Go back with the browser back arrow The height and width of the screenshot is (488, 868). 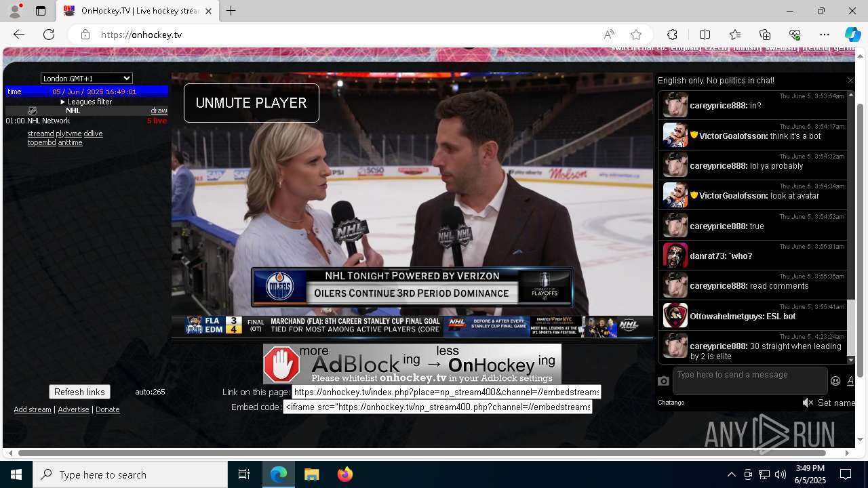[x=19, y=35]
